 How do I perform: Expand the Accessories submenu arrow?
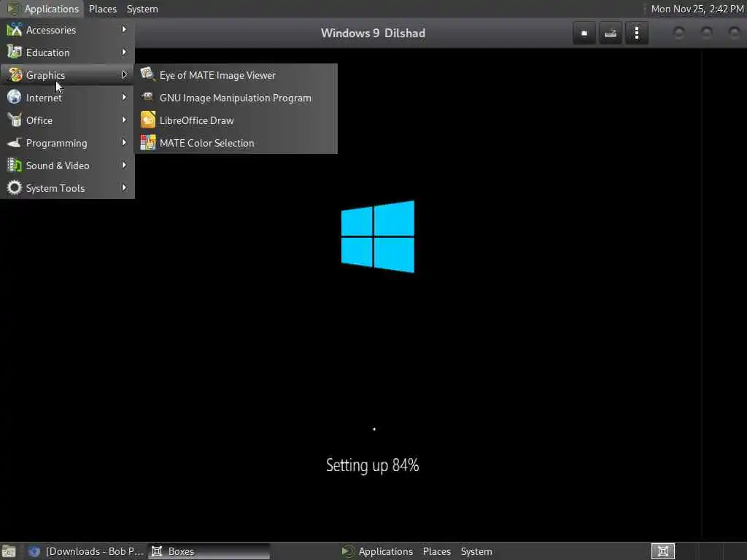click(124, 29)
